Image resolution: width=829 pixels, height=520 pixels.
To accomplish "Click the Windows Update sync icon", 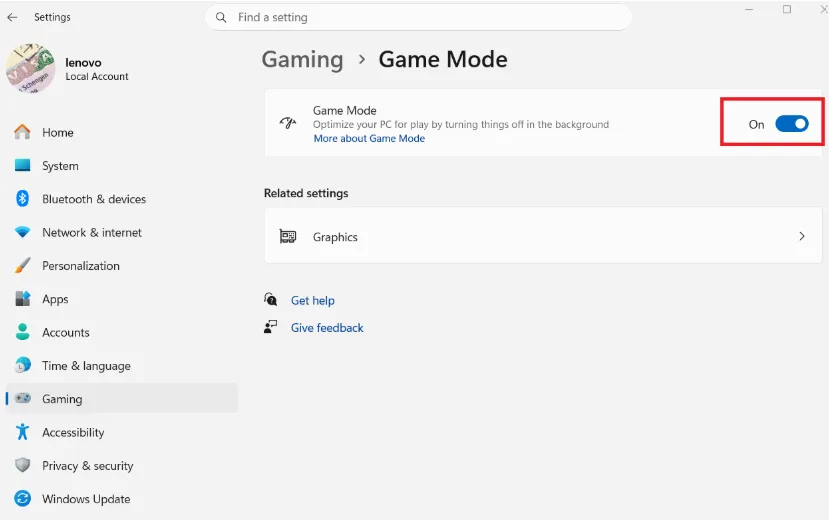I will (22, 498).
